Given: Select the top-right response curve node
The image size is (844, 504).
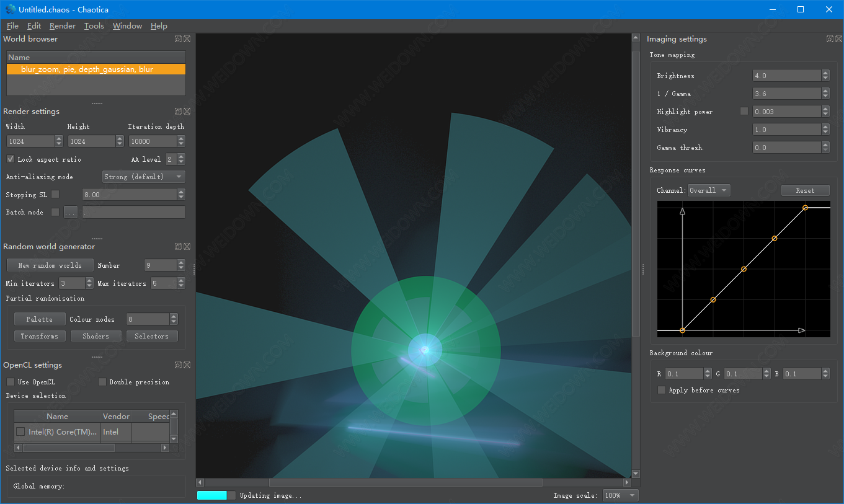Looking at the screenshot, I should click(805, 208).
